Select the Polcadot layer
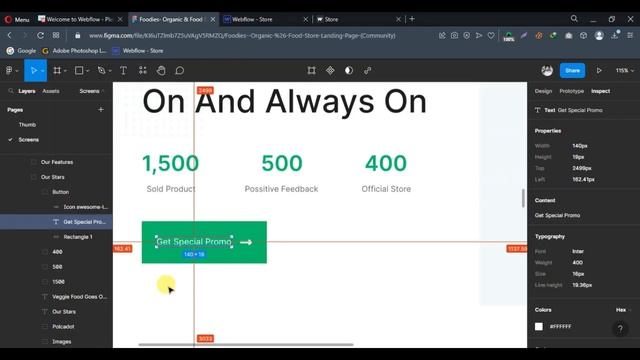Image resolution: width=640 pixels, height=360 pixels. pos(63,327)
